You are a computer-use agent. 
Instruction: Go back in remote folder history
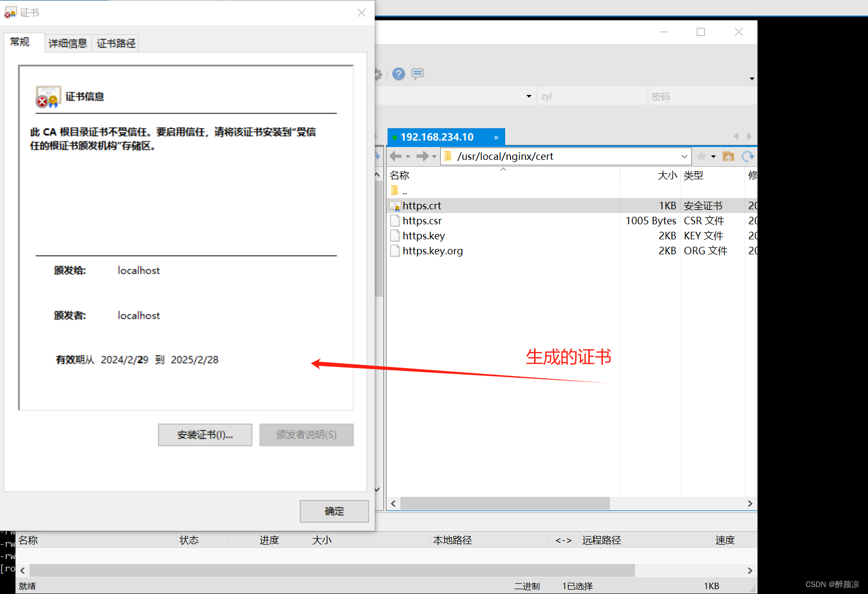point(396,156)
